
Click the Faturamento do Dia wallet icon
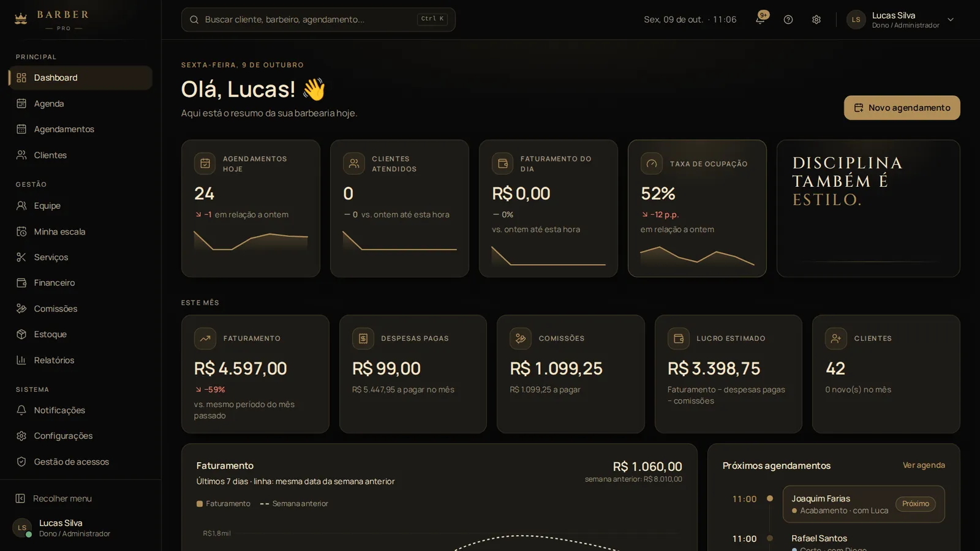pos(503,163)
